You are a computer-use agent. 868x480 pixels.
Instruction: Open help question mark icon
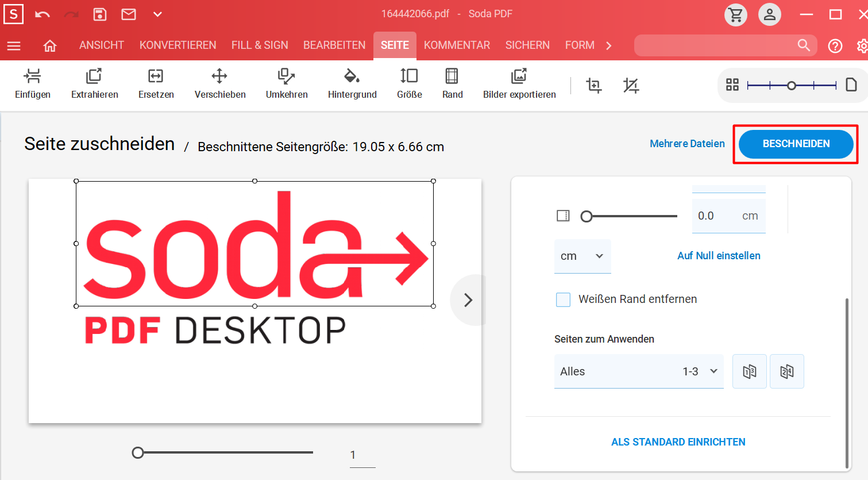click(x=835, y=46)
